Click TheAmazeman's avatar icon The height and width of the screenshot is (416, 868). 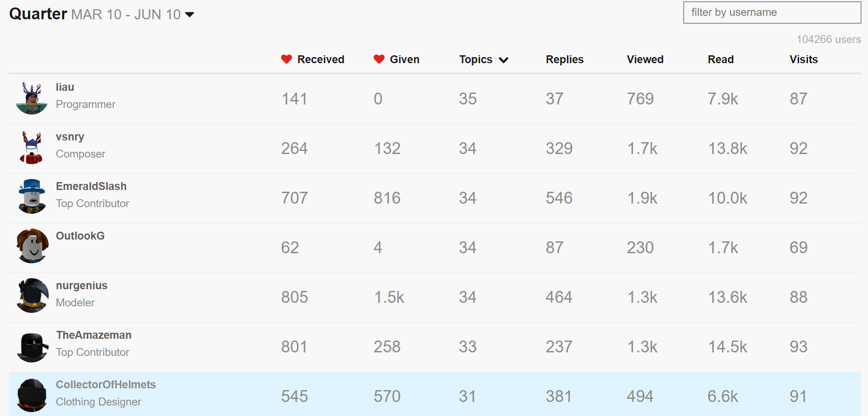tap(32, 346)
